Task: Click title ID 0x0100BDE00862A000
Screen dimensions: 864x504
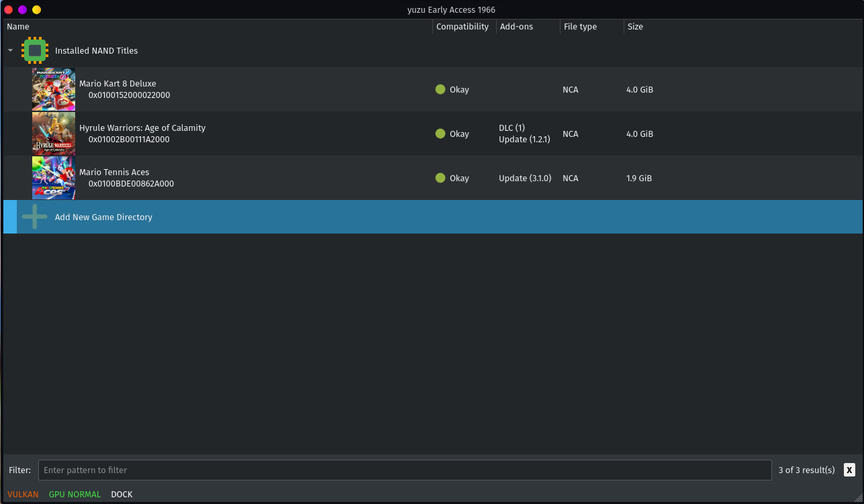Action: pos(131,184)
